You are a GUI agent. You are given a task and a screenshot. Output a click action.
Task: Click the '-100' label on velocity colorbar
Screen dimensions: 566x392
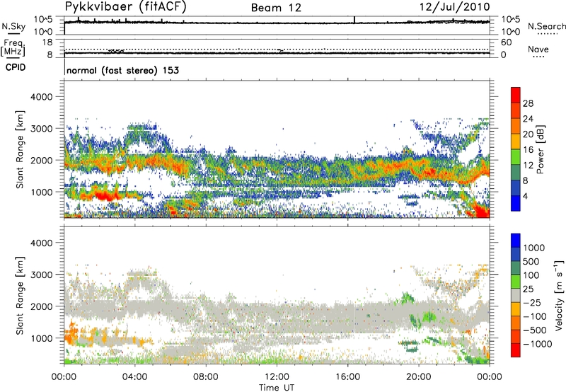tap(535, 316)
